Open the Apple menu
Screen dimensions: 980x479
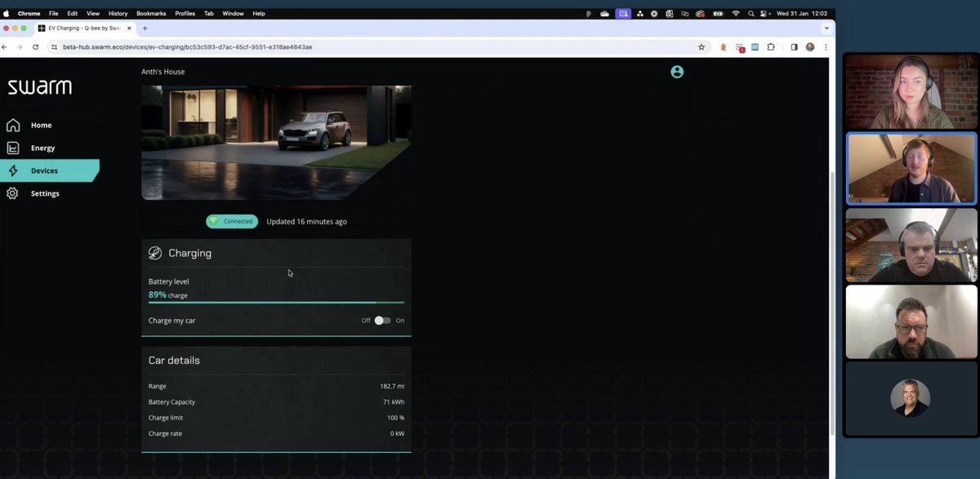click(x=7, y=14)
